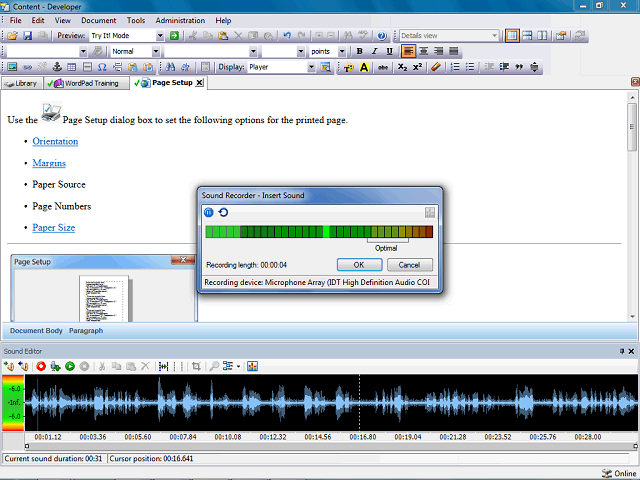Switch to horizontal split layout view
The width and height of the screenshot is (640, 480).
(527, 36)
